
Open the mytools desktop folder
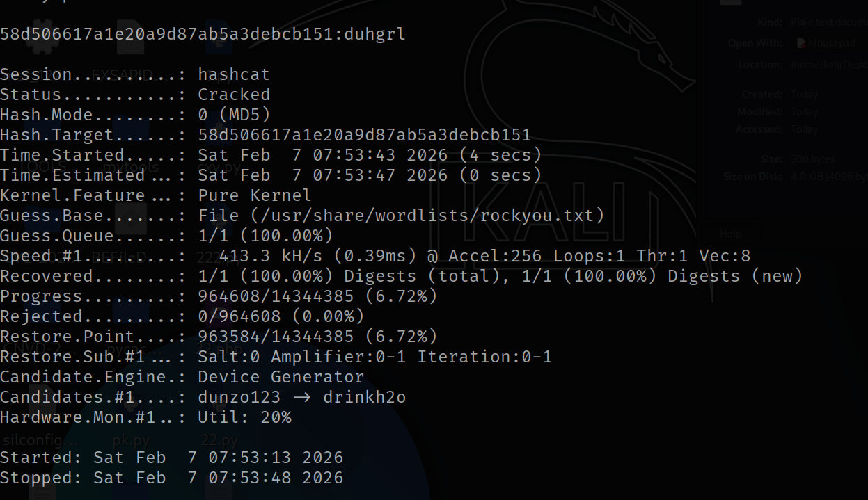(129, 167)
